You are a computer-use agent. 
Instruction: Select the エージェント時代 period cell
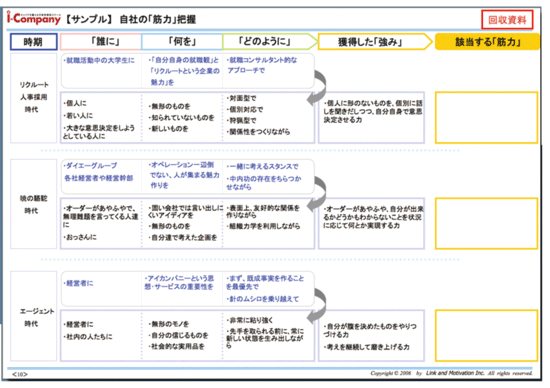pyautogui.click(x=33, y=316)
